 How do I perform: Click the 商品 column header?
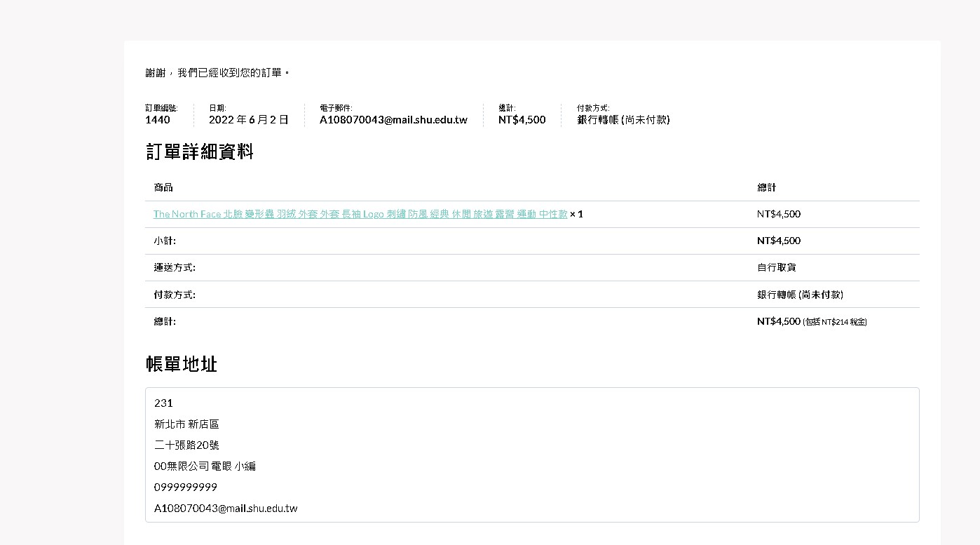(163, 187)
